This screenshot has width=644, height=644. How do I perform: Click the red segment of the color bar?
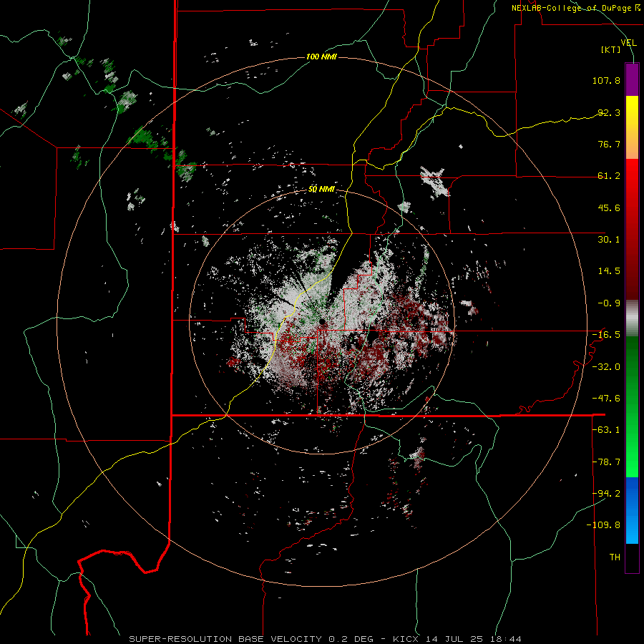[632, 229]
